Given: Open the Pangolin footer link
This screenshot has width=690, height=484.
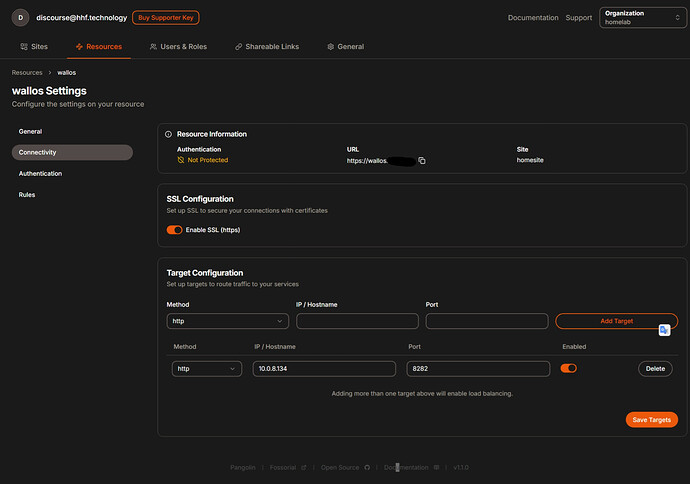Looking at the screenshot, I should click(x=242, y=467).
